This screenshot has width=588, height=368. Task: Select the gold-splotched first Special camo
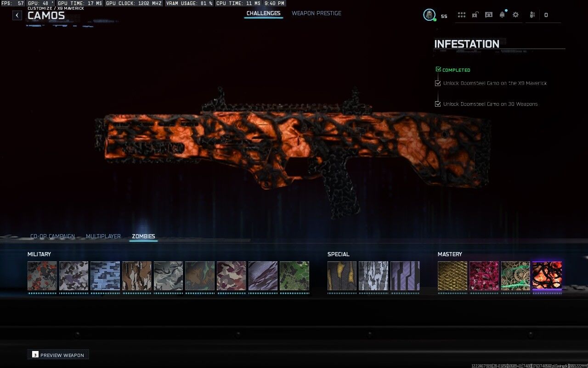[342, 276]
